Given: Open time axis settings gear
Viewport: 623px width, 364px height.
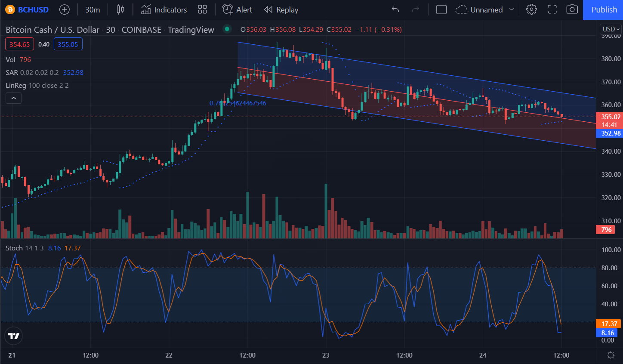Looking at the screenshot, I should (x=610, y=355).
